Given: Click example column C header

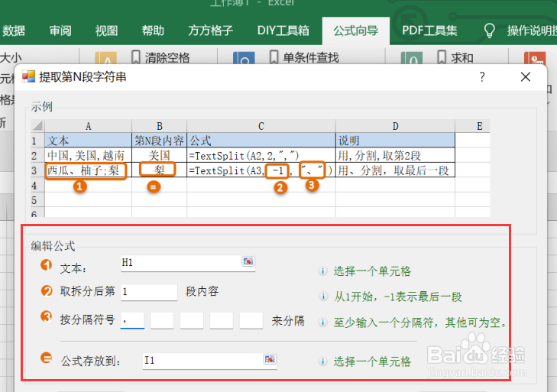Looking at the screenshot, I should pyautogui.click(x=261, y=126).
